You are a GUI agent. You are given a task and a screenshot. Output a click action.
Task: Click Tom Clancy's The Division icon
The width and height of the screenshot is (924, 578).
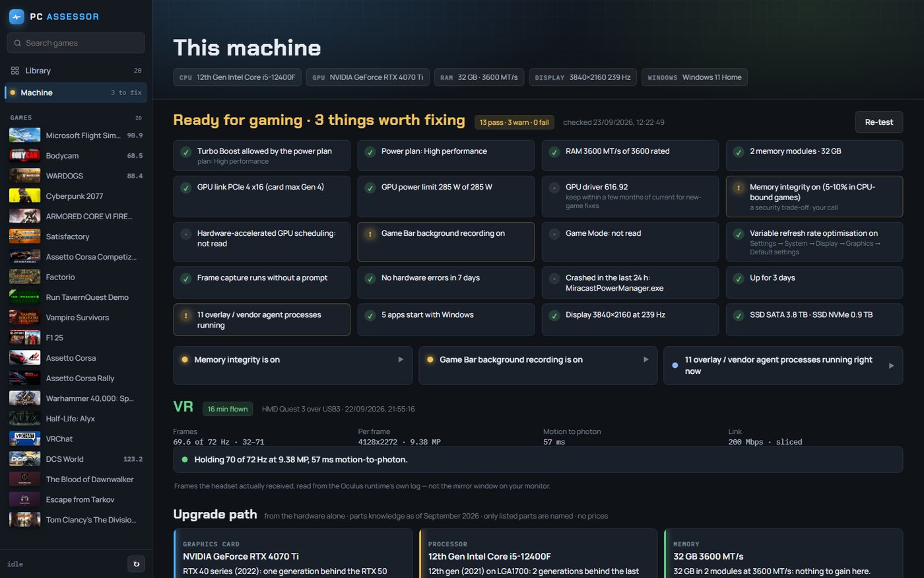tap(24, 520)
